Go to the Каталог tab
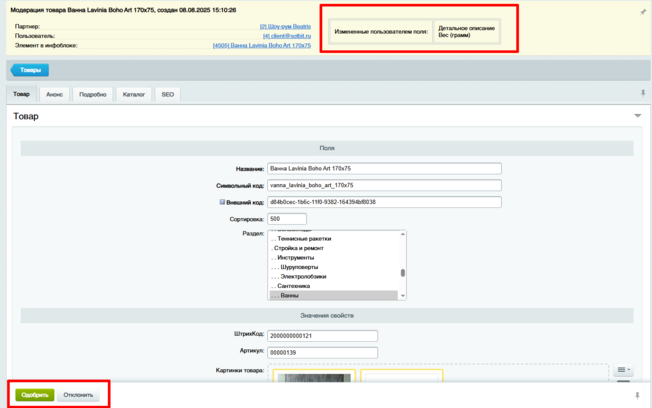This screenshot has height=408, width=652. pyautogui.click(x=134, y=94)
